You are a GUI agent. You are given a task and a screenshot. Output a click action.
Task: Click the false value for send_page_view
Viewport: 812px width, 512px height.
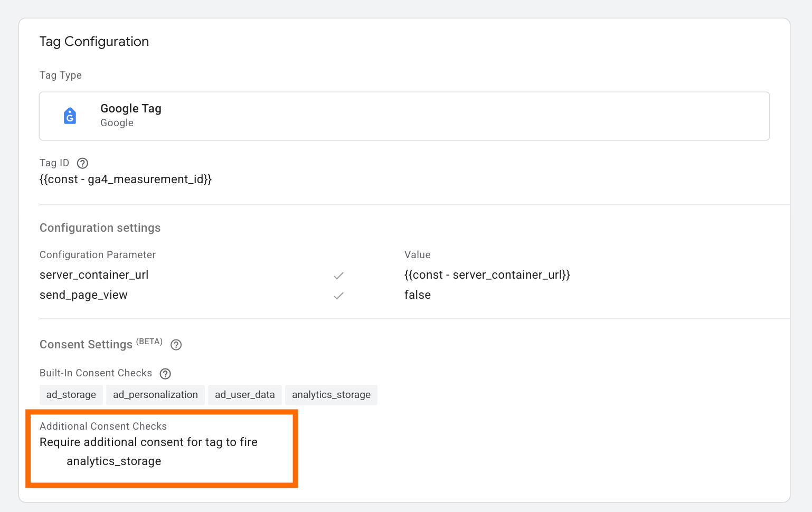418,295
